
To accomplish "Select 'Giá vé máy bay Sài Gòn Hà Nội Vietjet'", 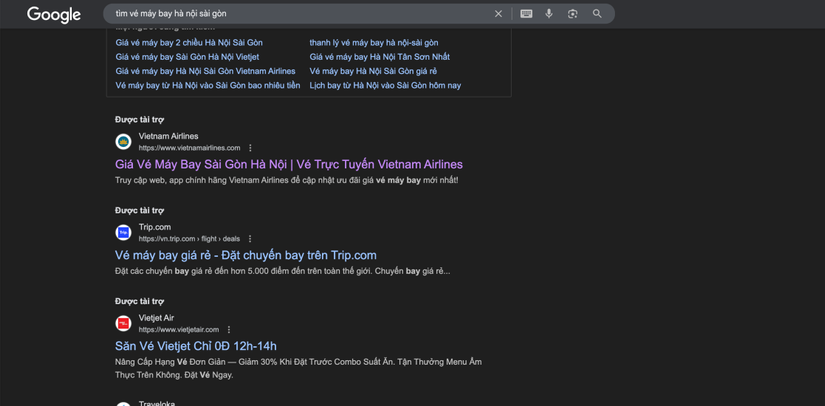I will [187, 57].
